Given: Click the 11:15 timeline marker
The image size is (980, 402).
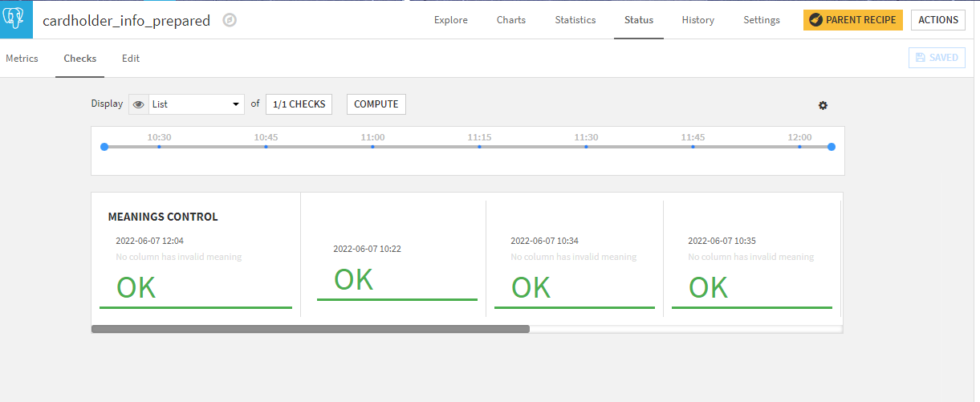Looking at the screenshot, I should [479, 147].
